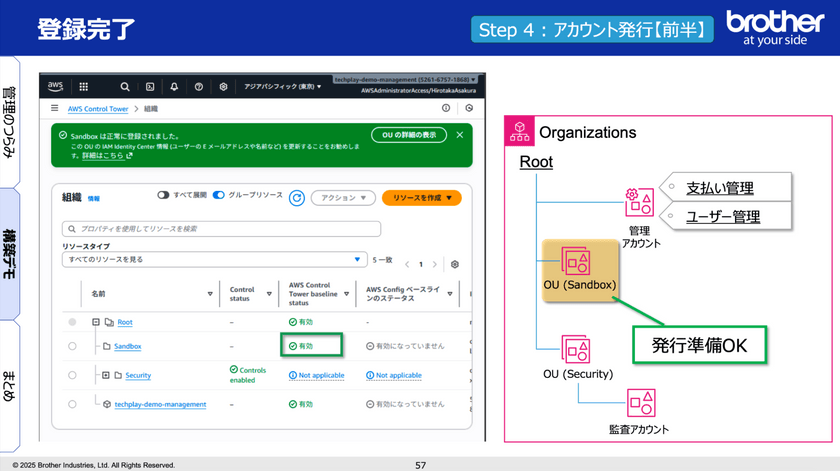Disable the グループリソース toggle
This screenshot has height=471, width=840.
219,195
